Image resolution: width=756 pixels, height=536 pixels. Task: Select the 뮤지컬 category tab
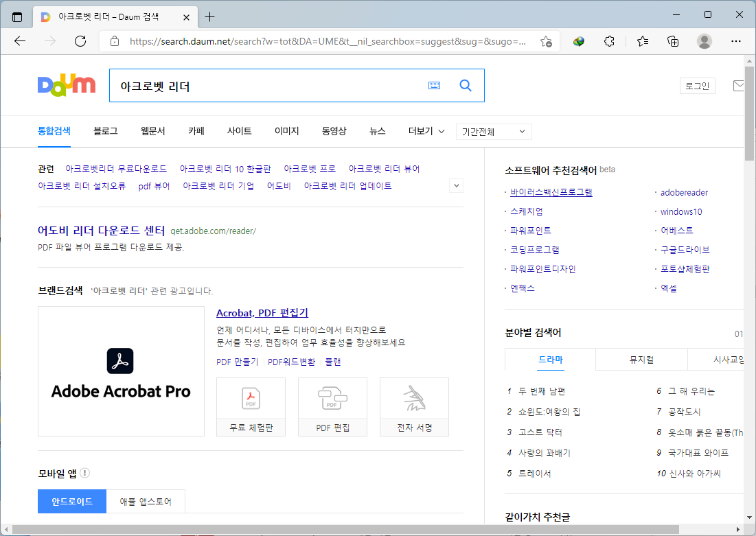642,360
